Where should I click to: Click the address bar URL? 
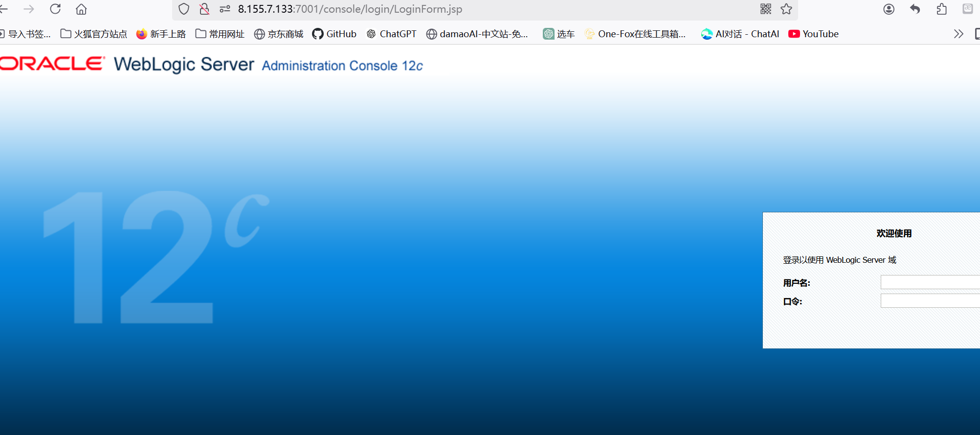[350, 9]
